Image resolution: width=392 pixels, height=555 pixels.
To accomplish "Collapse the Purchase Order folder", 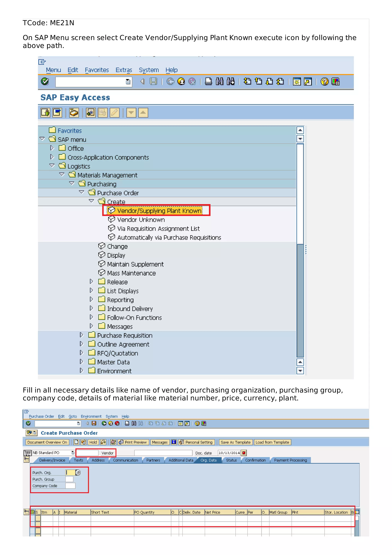I will 82,192.
